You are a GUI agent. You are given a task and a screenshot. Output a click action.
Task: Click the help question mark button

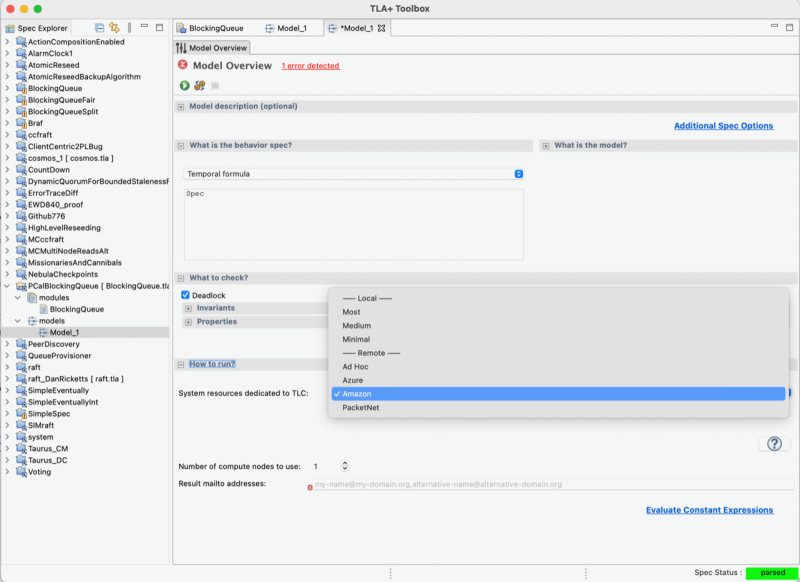point(774,444)
